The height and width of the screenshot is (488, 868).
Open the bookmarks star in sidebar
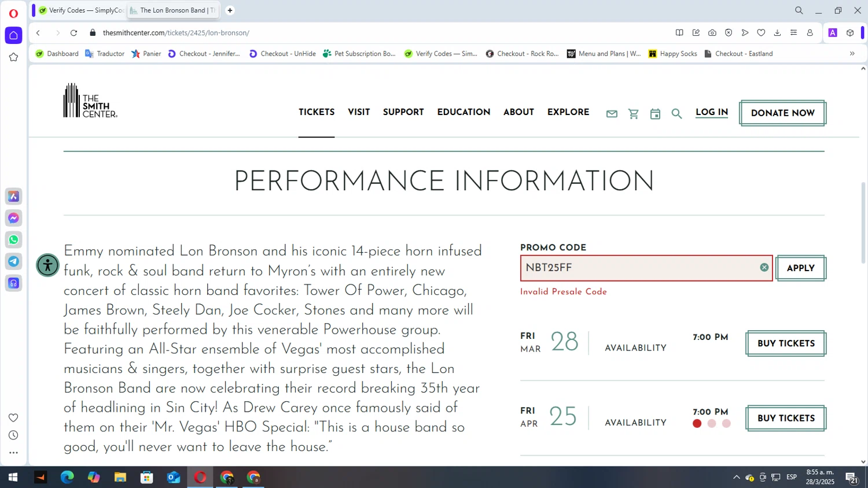point(13,57)
